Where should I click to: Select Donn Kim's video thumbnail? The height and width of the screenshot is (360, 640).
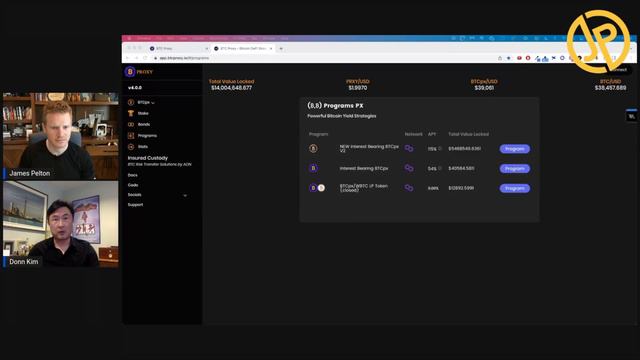pyautogui.click(x=61, y=224)
